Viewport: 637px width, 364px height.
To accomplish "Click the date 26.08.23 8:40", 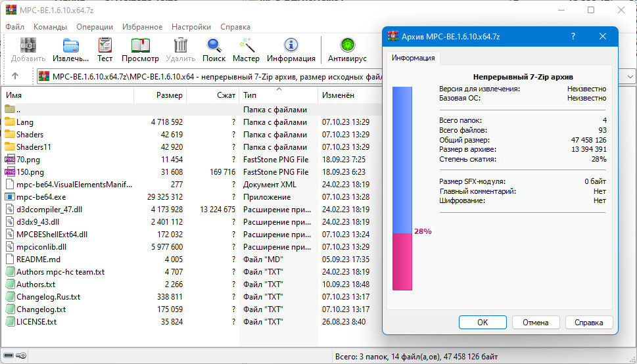I will pos(344,322).
